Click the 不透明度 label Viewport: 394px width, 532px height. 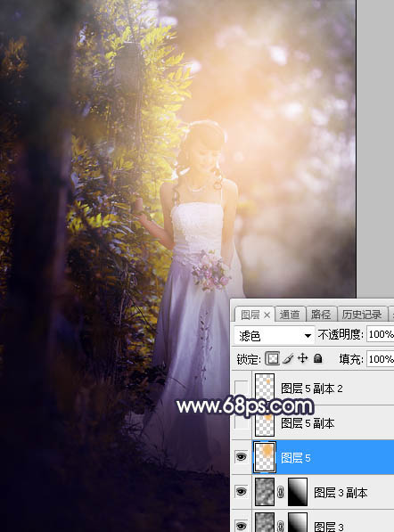(x=341, y=334)
